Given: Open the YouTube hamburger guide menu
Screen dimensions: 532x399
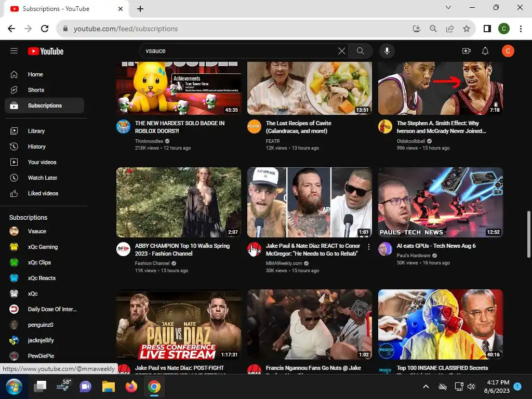Looking at the screenshot, I should (14, 51).
